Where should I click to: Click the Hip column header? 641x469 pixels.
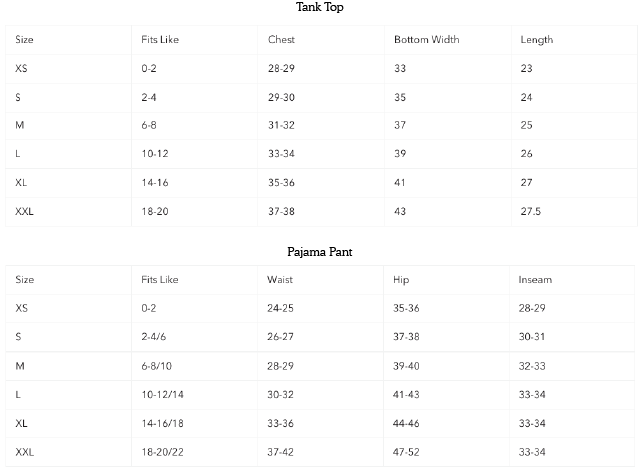click(x=401, y=280)
